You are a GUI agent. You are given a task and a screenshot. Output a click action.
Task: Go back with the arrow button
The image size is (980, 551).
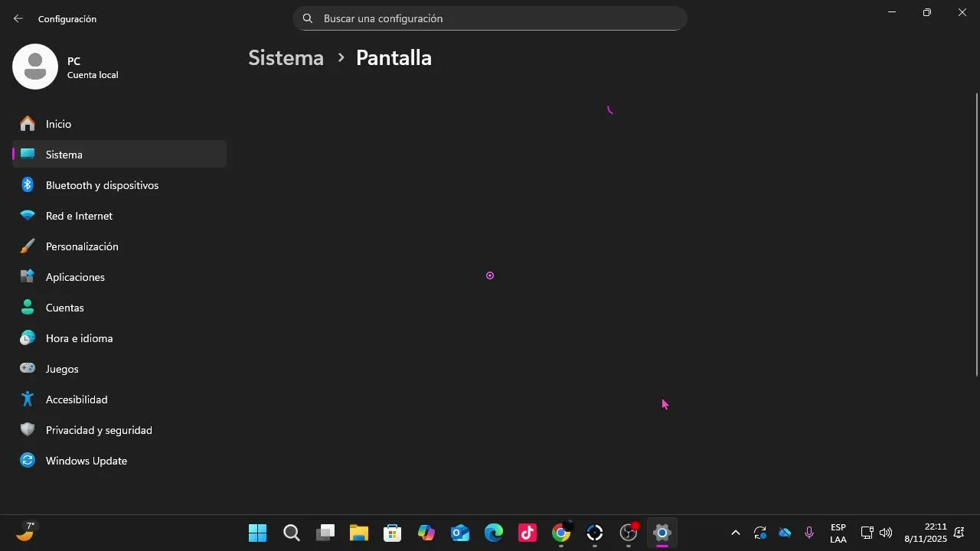click(x=18, y=18)
